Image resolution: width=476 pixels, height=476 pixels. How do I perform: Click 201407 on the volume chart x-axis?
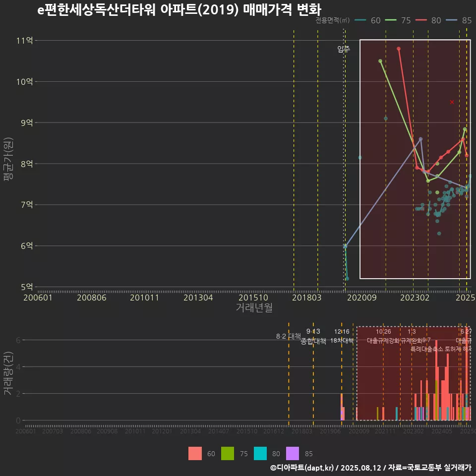[x=219, y=431]
